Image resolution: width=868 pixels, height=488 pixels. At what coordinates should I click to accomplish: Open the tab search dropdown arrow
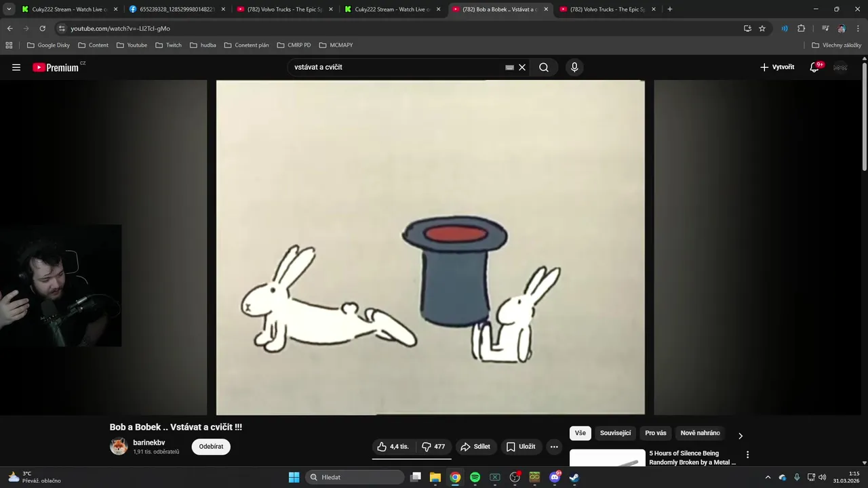point(9,9)
